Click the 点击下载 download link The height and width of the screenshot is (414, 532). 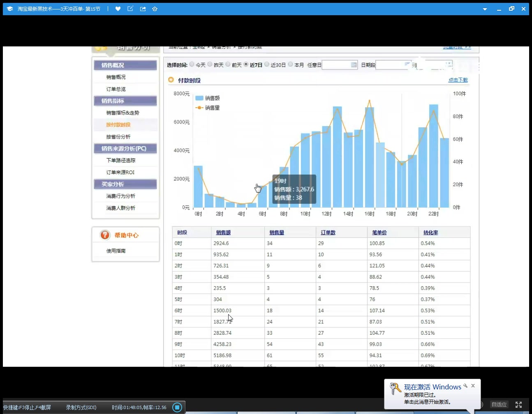[x=458, y=80]
